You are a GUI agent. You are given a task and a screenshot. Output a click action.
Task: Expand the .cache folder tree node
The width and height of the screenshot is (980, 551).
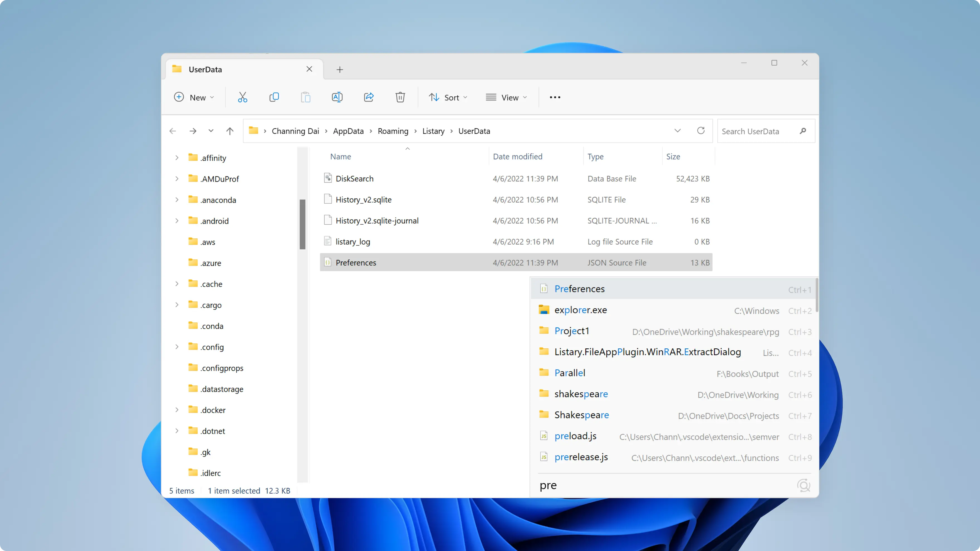(x=177, y=284)
